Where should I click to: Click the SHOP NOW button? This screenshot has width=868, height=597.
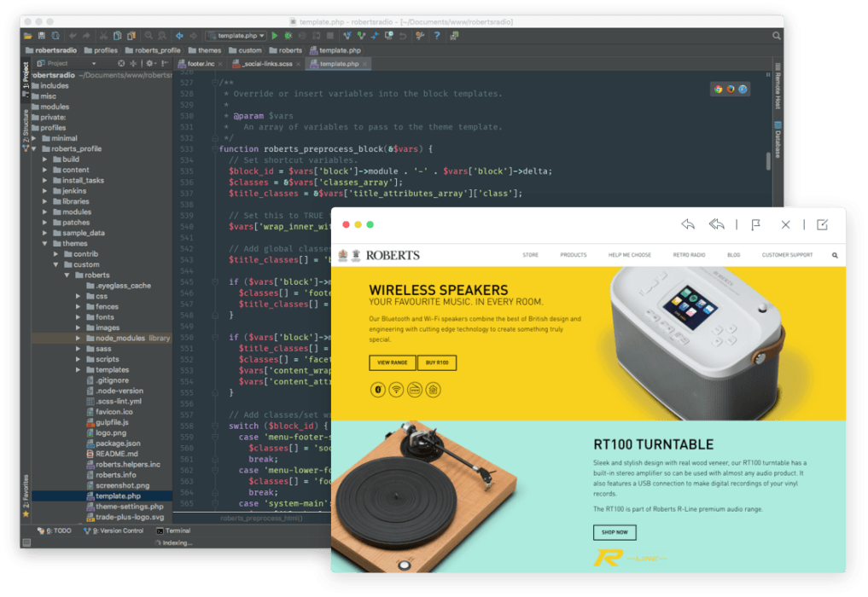pos(615,532)
